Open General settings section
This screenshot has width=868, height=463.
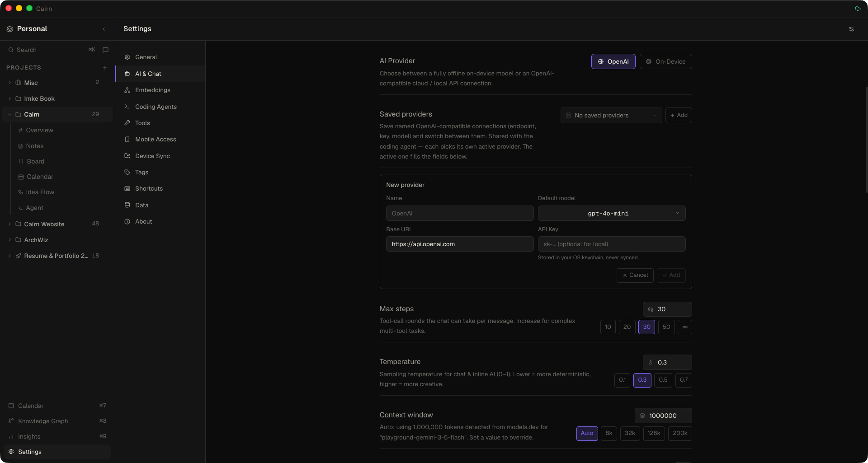click(160, 57)
